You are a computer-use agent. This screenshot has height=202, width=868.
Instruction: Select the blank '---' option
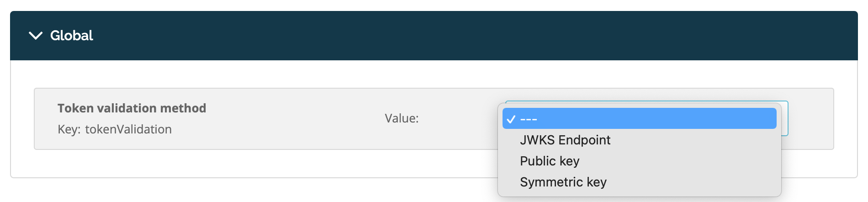(x=639, y=119)
